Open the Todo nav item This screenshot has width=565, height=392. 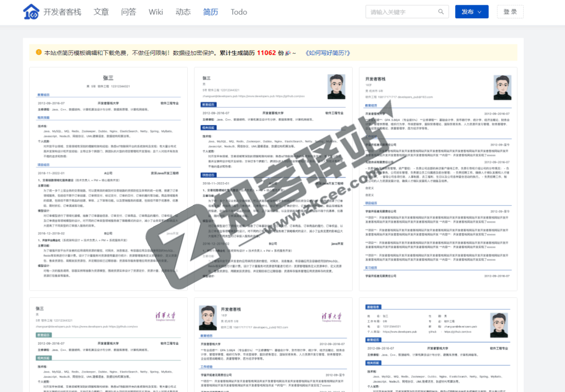click(x=239, y=12)
